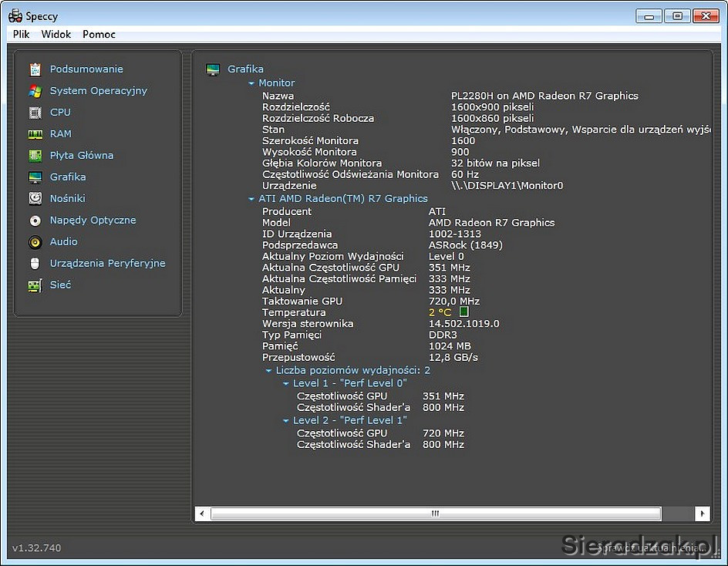
Task: Open the Napędy Optyczne section
Action: pyautogui.click(x=93, y=220)
